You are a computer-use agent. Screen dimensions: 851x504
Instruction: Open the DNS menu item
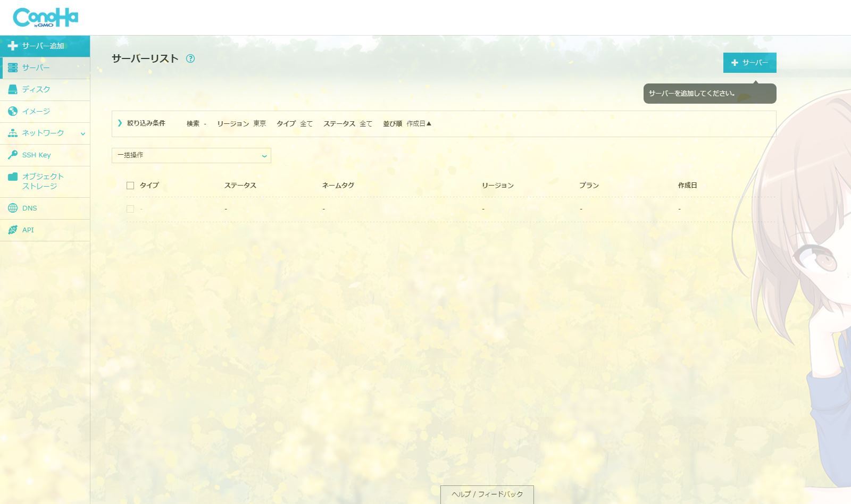pyautogui.click(x=45, y=208)
